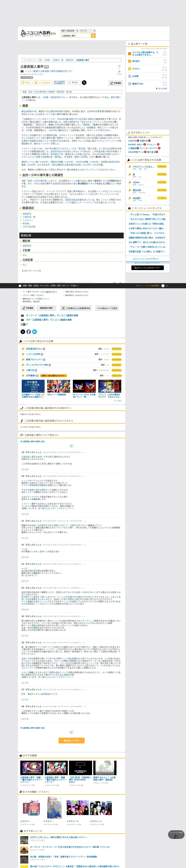186x868 pixels.
Task: Click the 島田荘司 link under 親記事
Action: (27, 246)
